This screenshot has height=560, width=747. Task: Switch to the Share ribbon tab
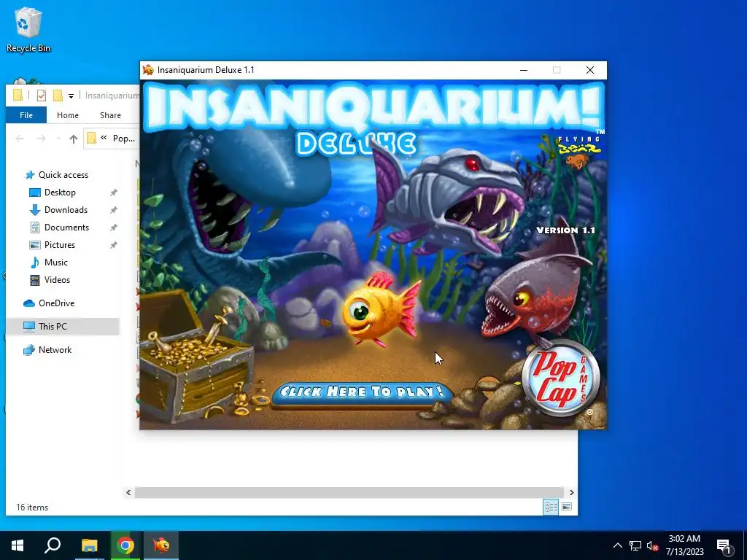(x=110, y=115)
